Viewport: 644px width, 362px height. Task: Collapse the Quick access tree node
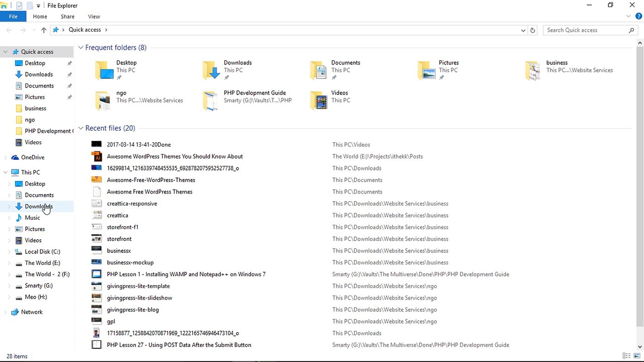[x=6, y=52]
